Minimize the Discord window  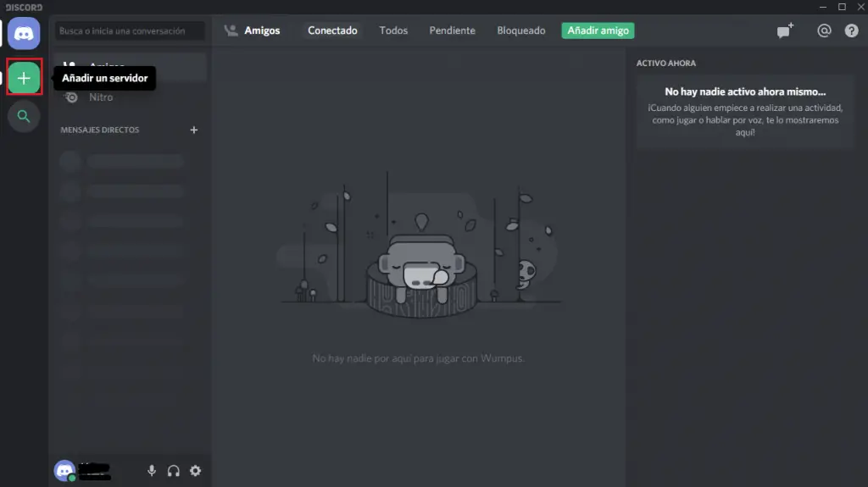pos(822,7)
